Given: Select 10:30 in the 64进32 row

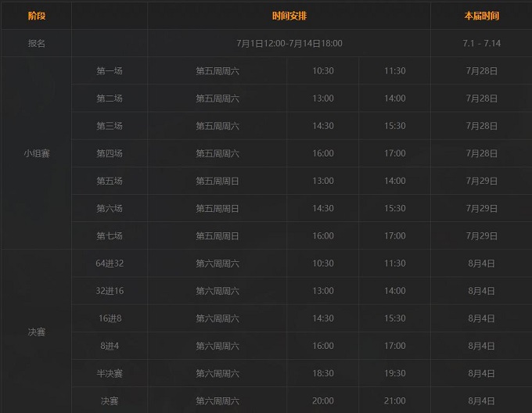Looking at the screenshot, I should (323, 263).
